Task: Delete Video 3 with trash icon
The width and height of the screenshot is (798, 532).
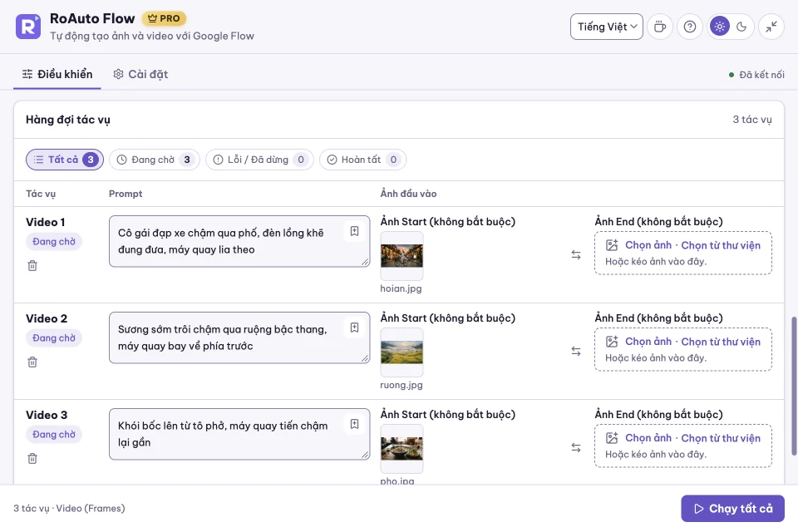Action: (x=32, y=458)
